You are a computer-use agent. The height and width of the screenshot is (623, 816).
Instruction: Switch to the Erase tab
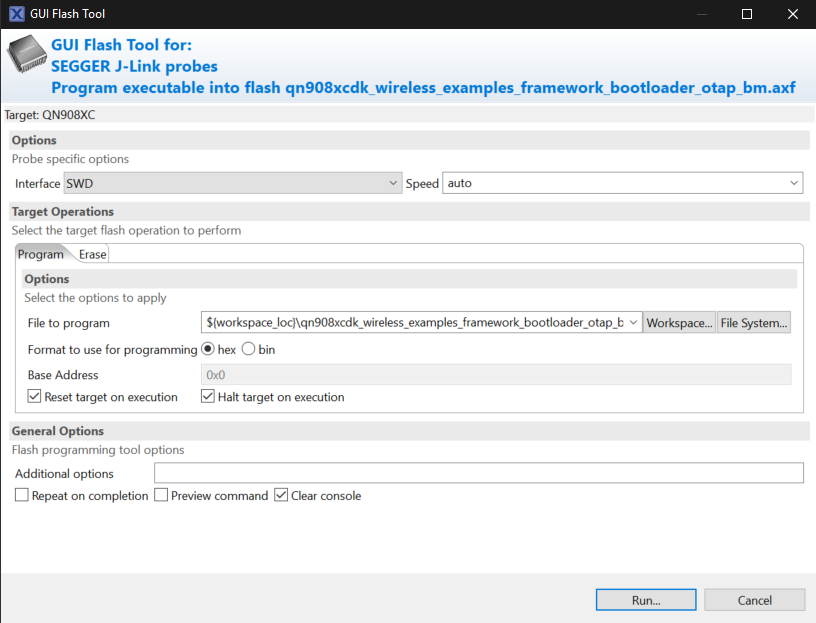coord(93,254)
